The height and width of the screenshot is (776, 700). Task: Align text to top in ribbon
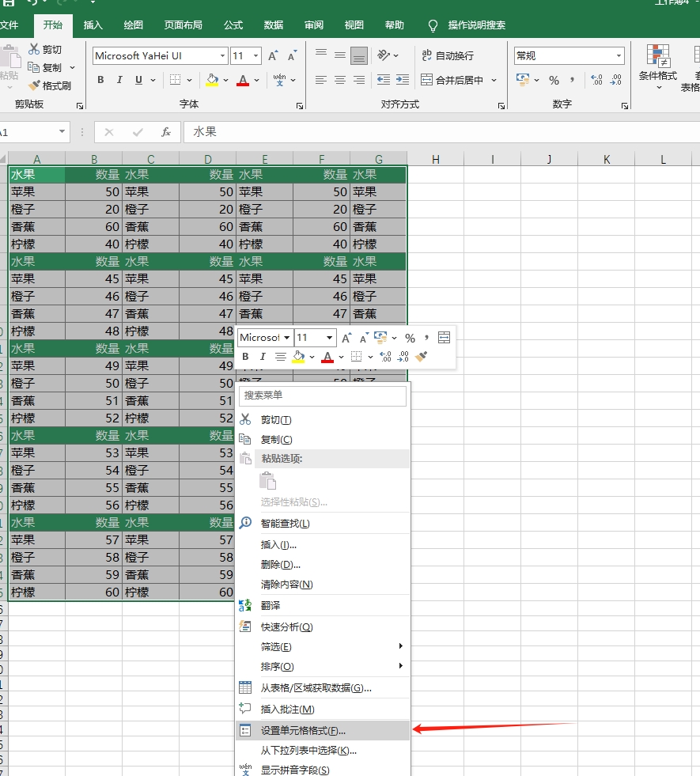[321, 55]
